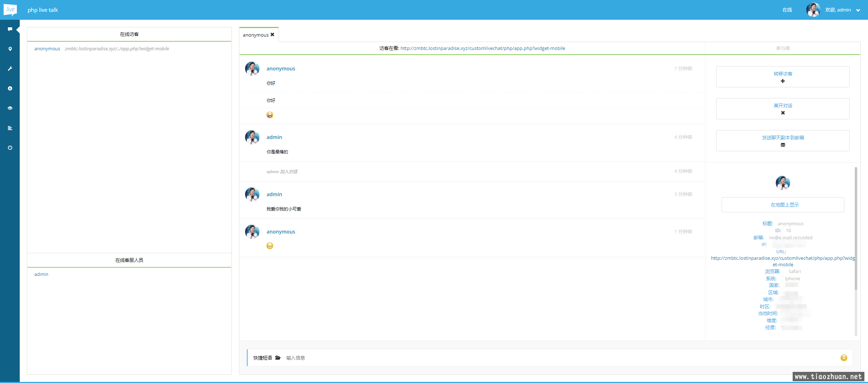Click anonymous name on latest message
The width and height of the screenshot is (868, 383).
tap(281, 232)
